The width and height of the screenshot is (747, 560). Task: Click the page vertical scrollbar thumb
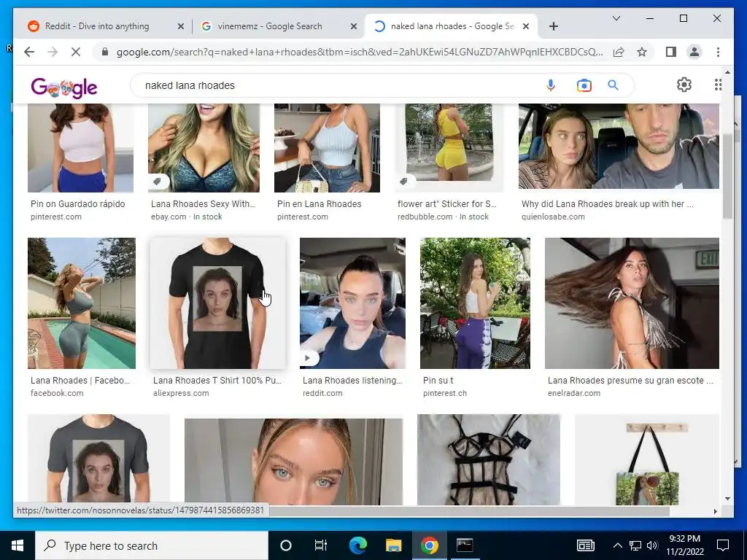[727, 177]
